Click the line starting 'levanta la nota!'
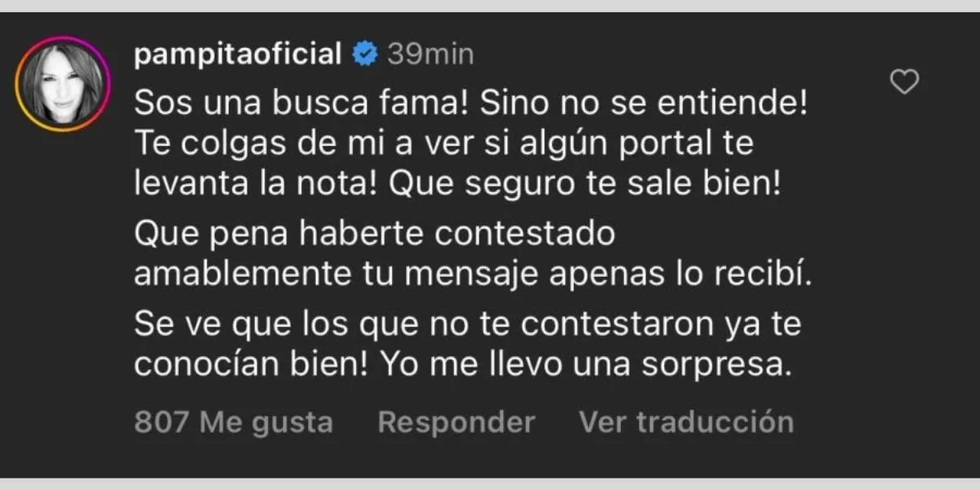The height and width of the screenshot is (490, 980). [457, 185]
